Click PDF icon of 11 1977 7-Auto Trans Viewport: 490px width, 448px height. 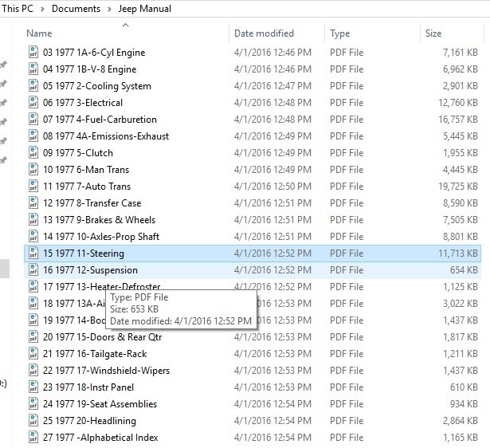[33, 186]
